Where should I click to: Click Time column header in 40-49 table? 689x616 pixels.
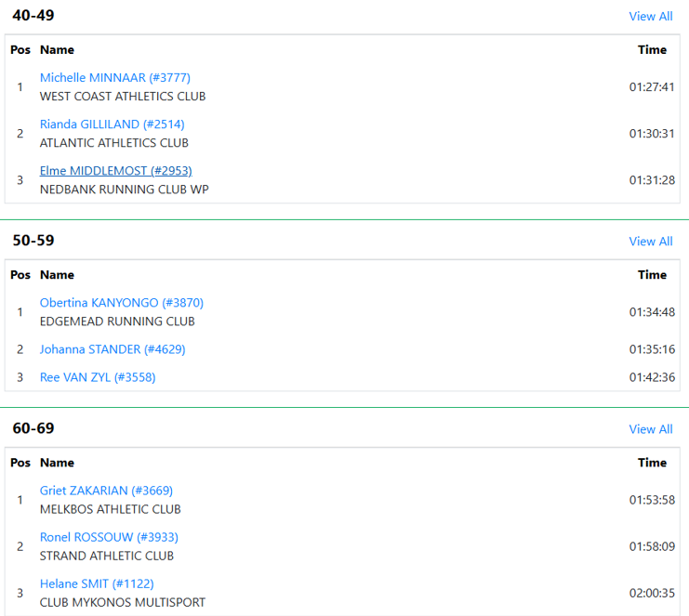652,49
